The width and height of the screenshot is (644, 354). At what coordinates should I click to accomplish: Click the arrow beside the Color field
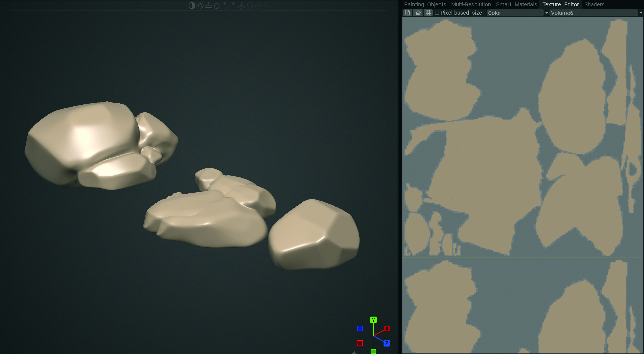pyautogui.click(x=547, y=13)
